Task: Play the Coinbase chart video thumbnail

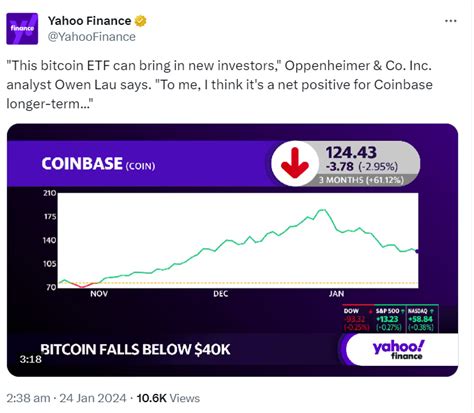Action: pos(232,250)
